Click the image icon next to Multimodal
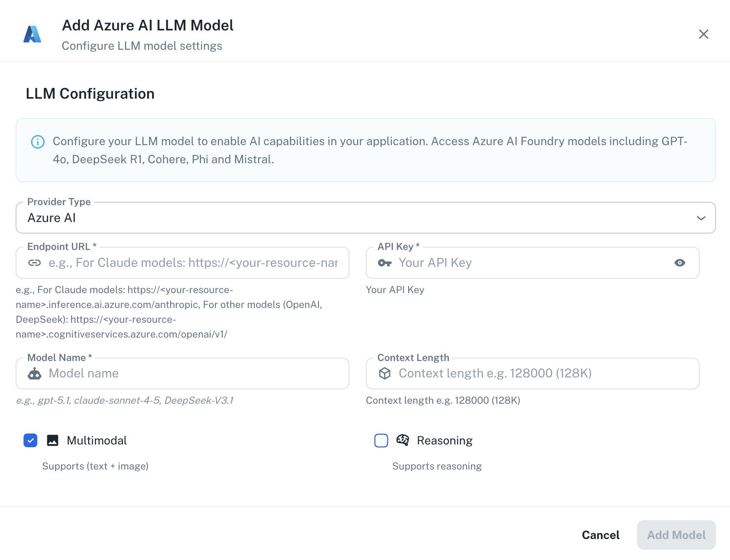Image resolution: width=730 pixels, height=560 pixels. coord(53,440)
